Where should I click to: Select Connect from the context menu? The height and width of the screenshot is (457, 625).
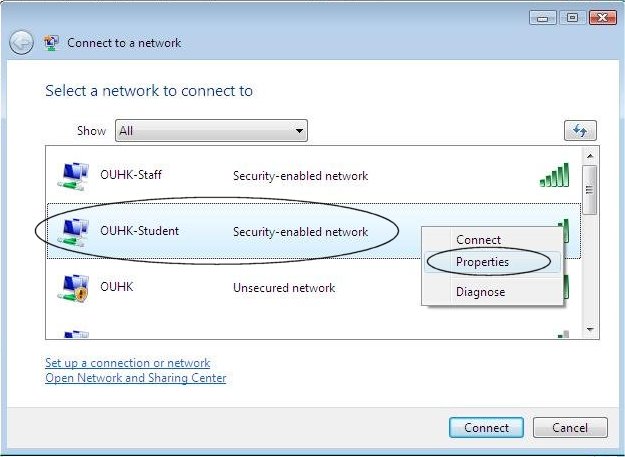[478, 240]
